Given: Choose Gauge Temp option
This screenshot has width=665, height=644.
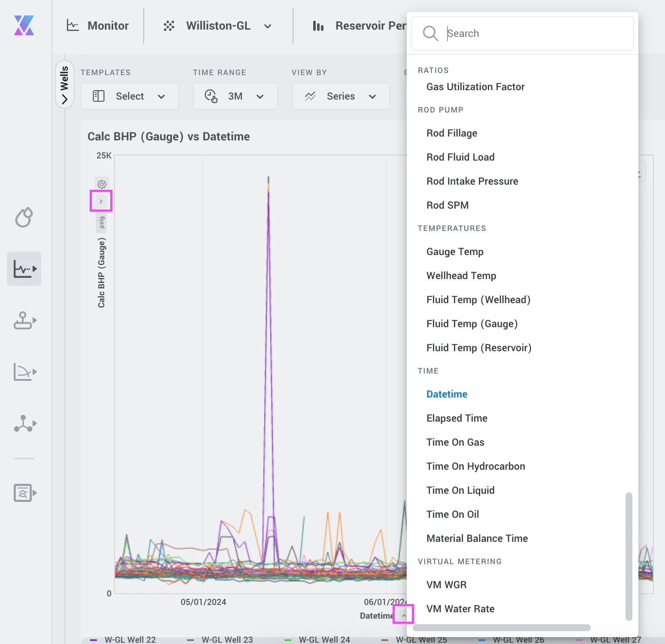Looking at the screenshot, I should point(455,252).
